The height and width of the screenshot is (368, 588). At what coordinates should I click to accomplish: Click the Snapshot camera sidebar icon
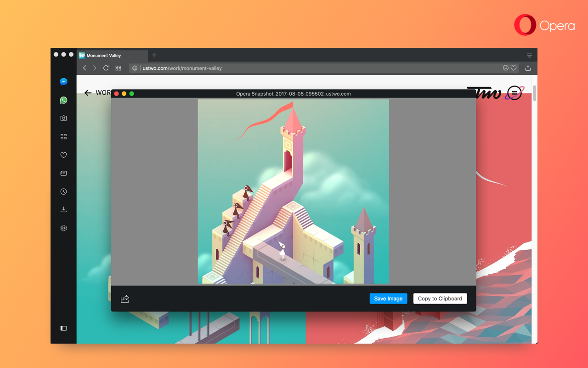(63, 118)
